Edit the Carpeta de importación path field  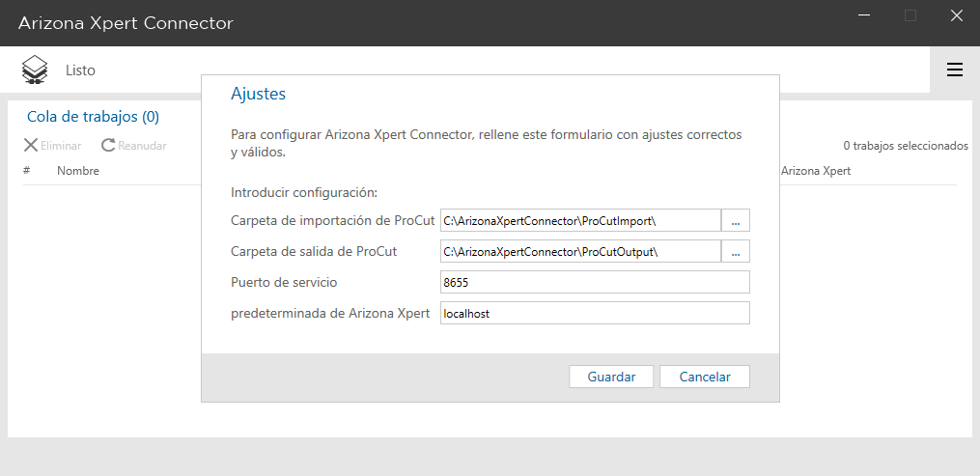click(x=580, y=220)
